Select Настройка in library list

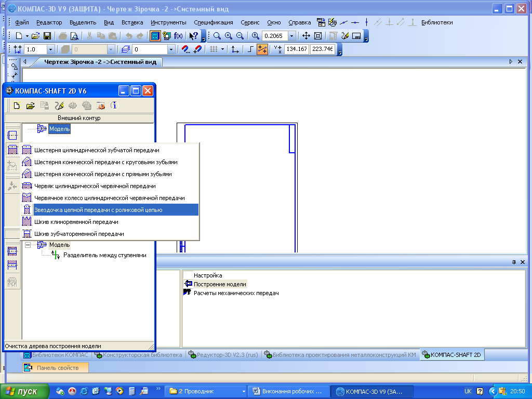point(208,275)
